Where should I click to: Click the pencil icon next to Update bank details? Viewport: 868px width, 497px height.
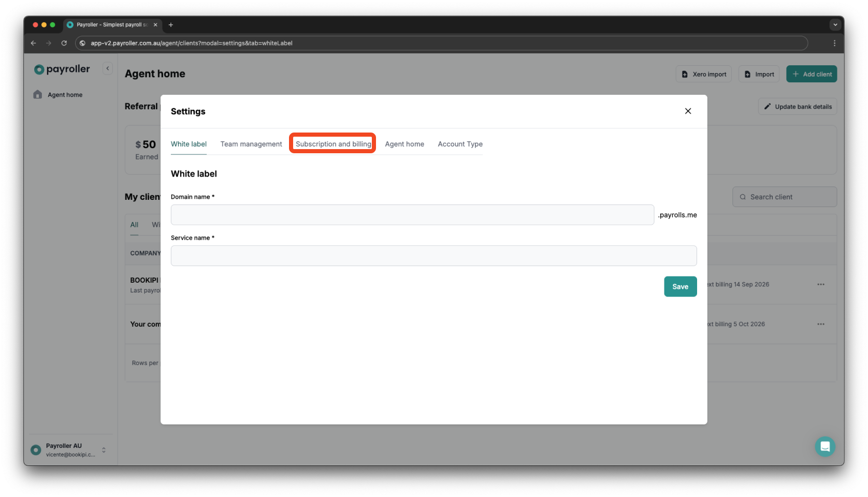768,106
